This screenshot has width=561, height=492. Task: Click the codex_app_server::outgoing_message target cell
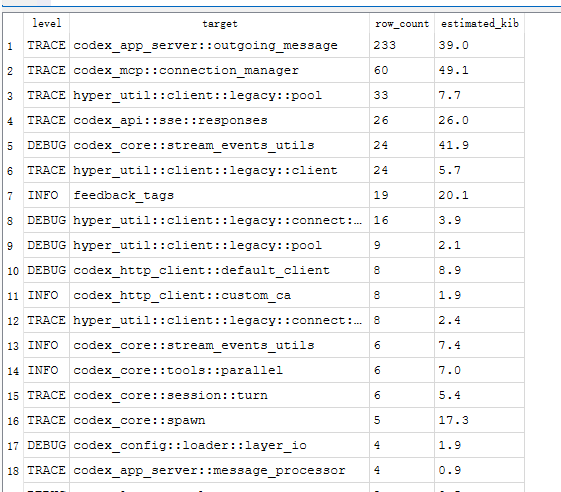click(x=219, y=45)
